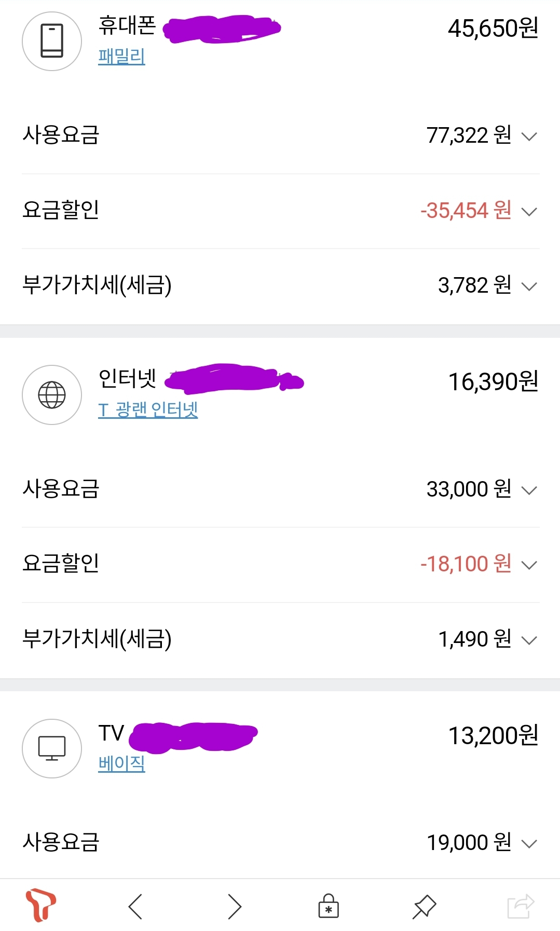Expand the internet 부가가치세 1,490원 row

(x=529, y=640)
